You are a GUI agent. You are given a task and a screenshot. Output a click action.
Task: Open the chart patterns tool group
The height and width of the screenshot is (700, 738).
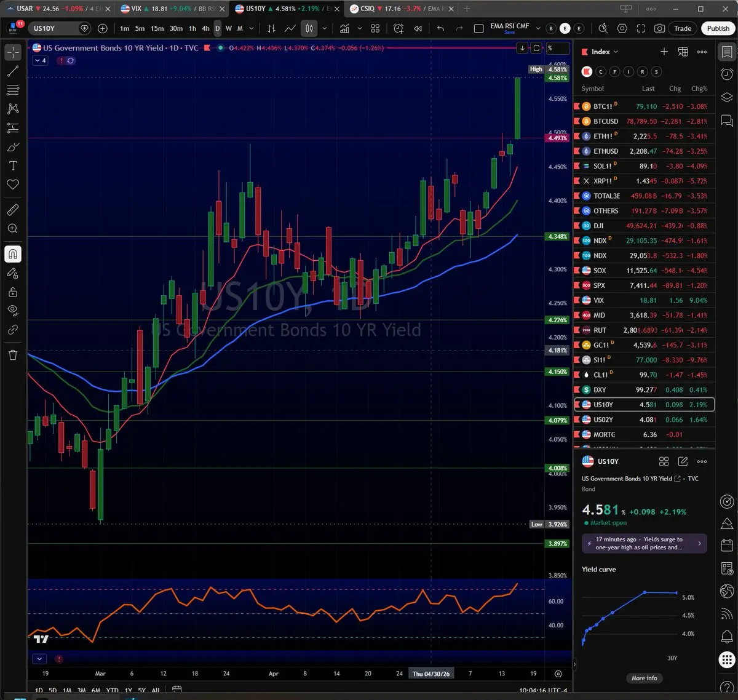tap(13, 109)
